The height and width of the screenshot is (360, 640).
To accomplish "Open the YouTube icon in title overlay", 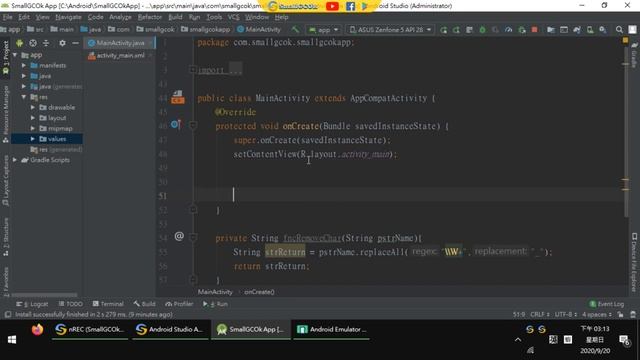I will point(332,6).
